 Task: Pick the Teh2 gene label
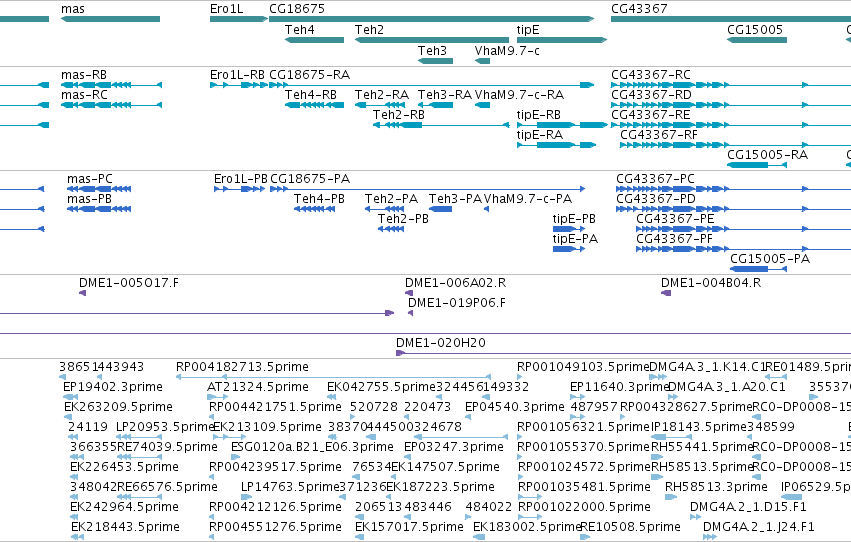[369, 30]
